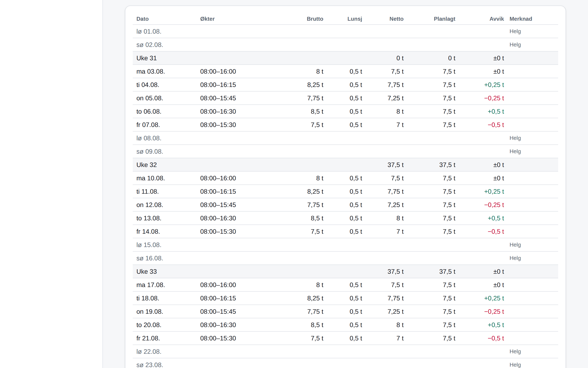Image resolution: width=588 pixels, height=368 pixels.
Task: Select the lø 15.08. date cell
Action: pos(149,245)
